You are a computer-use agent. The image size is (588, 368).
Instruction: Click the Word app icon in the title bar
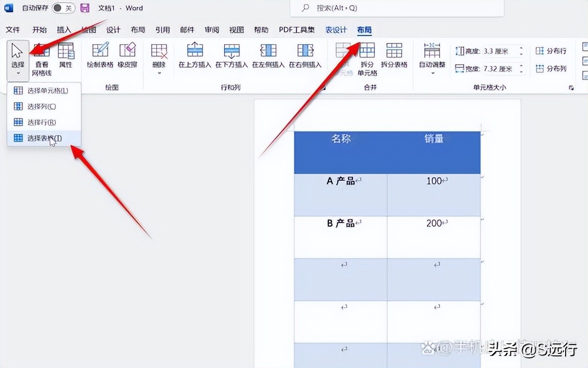[x=9, y=8]
